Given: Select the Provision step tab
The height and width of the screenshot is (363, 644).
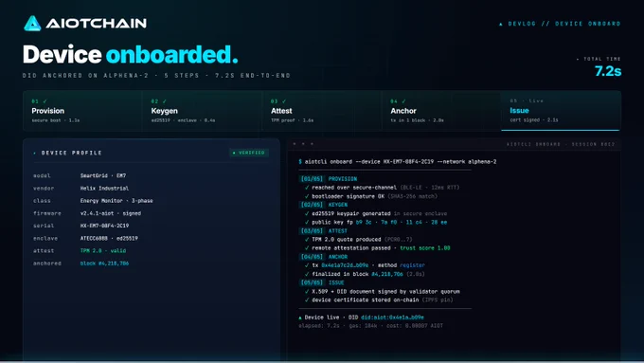Looking at the screenshot, I should 82,111.
